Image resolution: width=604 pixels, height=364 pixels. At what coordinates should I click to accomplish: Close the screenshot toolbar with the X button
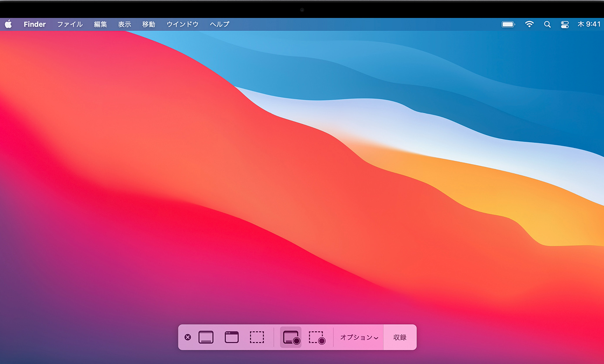pyautogui.click(x=188, y=337)
